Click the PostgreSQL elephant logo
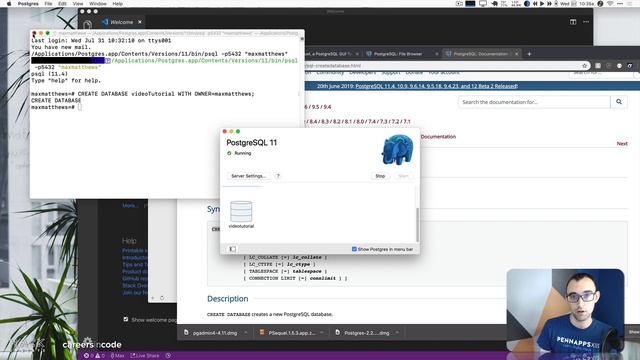 coord(397,149)
